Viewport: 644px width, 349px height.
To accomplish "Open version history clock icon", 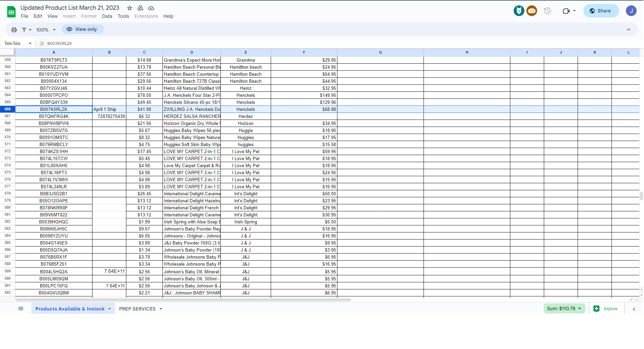I will [x=548, y=11].
